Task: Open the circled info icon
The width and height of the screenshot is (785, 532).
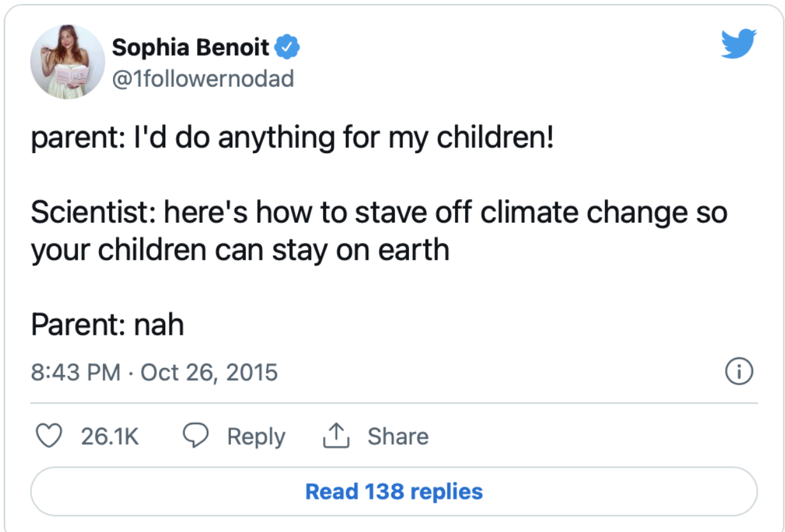Action: point(739,371)
